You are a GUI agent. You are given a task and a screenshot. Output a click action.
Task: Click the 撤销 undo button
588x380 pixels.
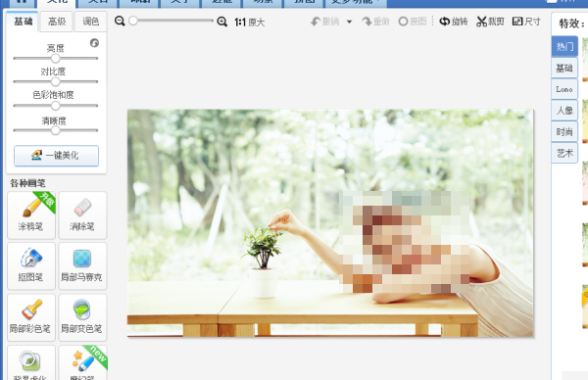click(x=324, y=22)
